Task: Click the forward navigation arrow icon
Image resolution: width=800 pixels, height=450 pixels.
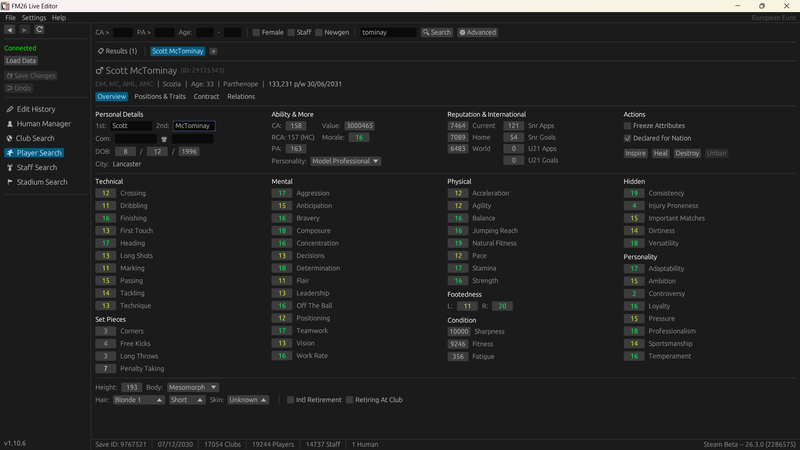Action: point(24,30)
